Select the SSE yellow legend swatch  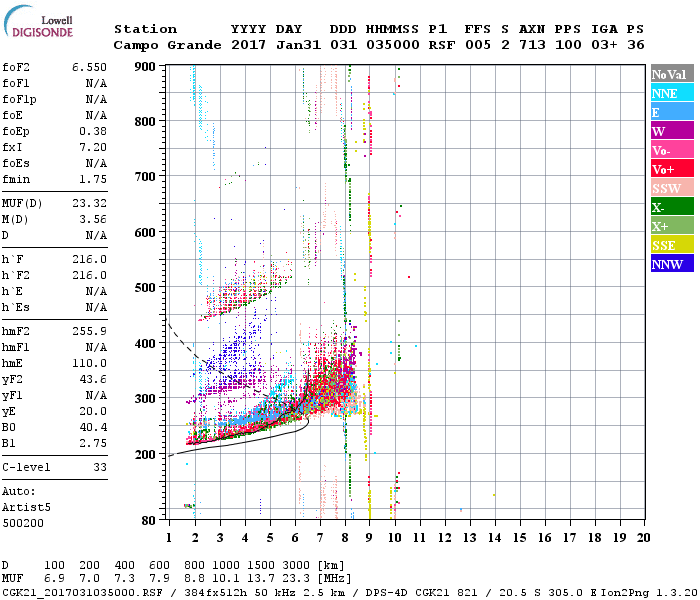click(x=672, y=245)
